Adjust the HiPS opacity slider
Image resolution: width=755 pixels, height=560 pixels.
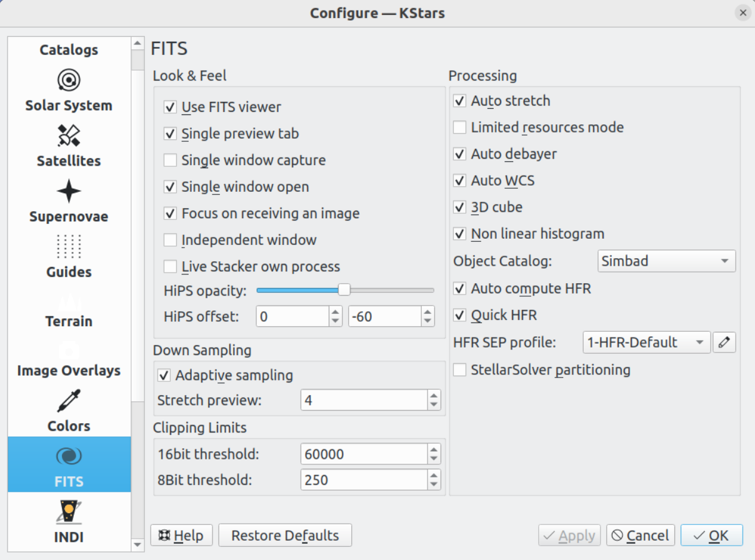point(344,290)
